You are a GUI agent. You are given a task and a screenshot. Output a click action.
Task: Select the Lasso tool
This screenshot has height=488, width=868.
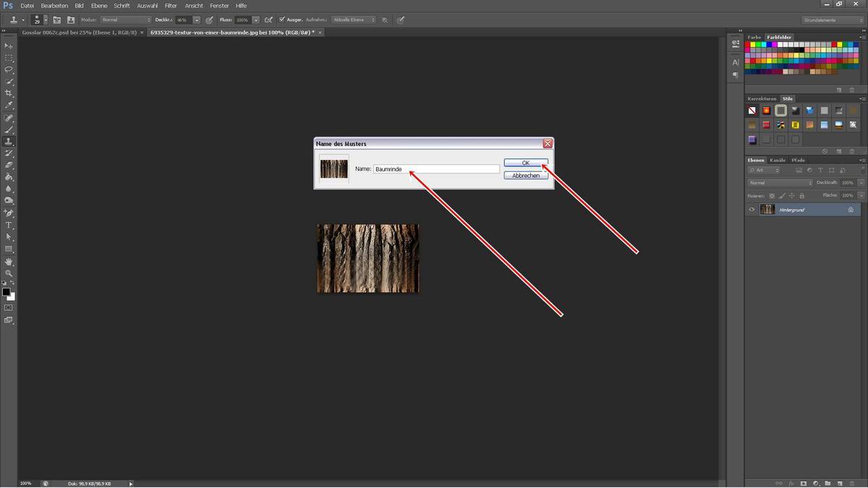(9, 69)
